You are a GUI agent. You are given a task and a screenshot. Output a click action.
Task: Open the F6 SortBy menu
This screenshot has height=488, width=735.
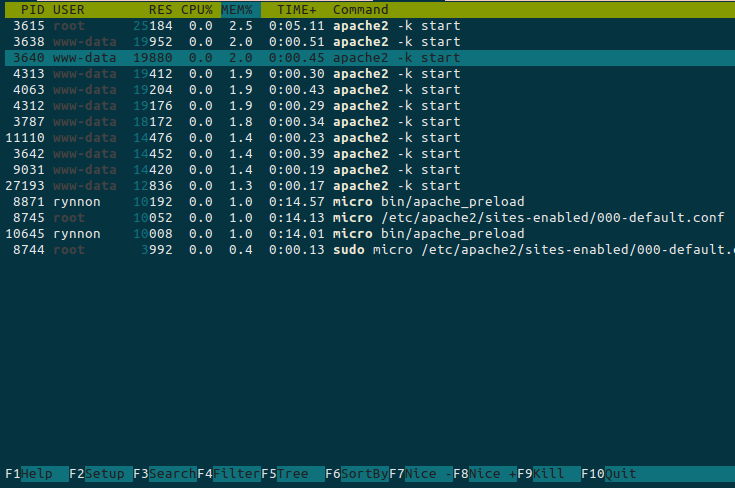[x=357, y=473]
